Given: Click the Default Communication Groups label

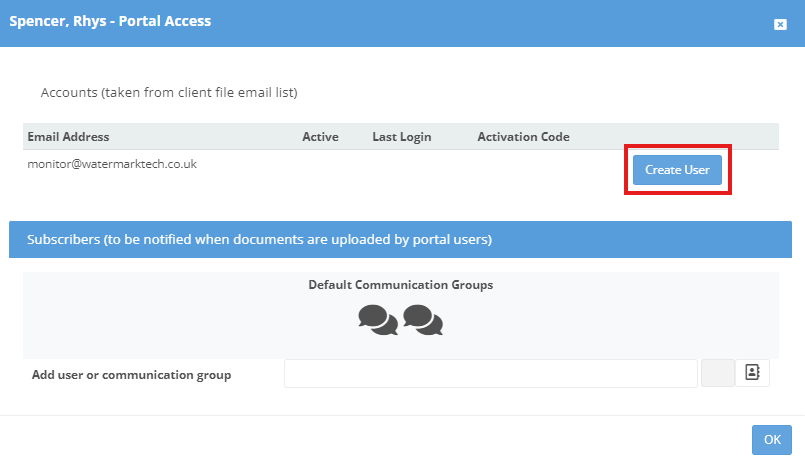Looking at the screenshot, I should (x=401, y=285).
